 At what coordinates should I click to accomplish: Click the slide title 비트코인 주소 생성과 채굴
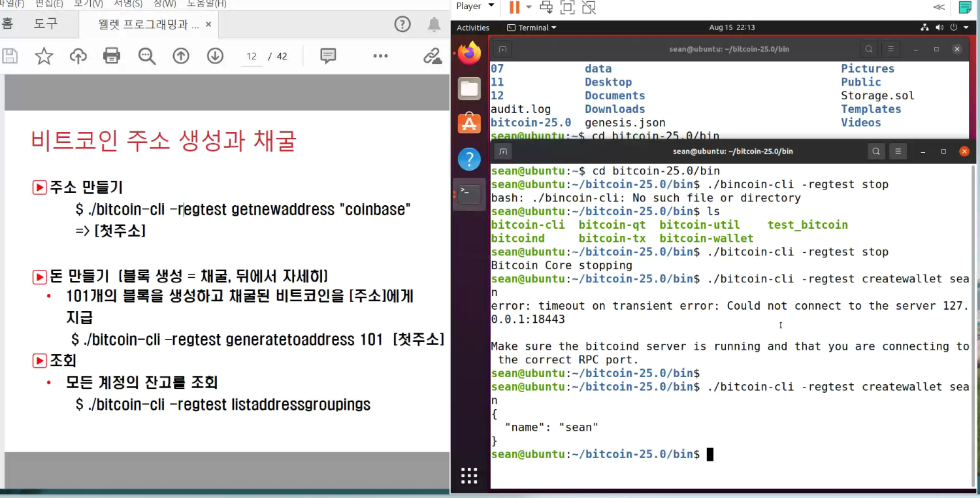[x=164, y=141]
